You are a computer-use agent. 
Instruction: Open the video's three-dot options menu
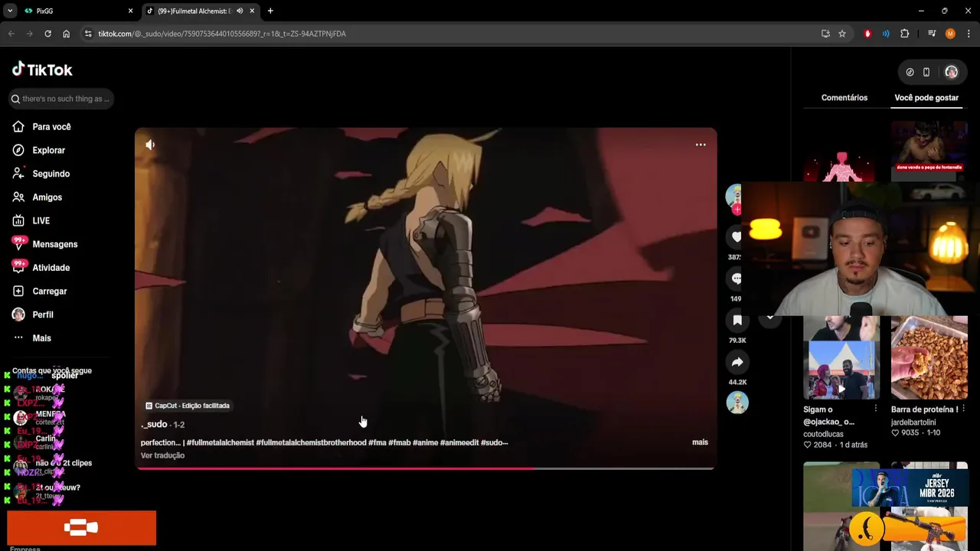(701, 145)
